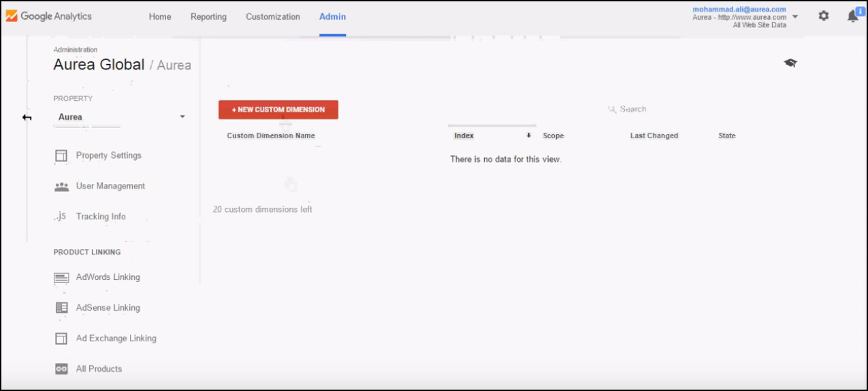Switch to the Reporting tab

point(208,17)
